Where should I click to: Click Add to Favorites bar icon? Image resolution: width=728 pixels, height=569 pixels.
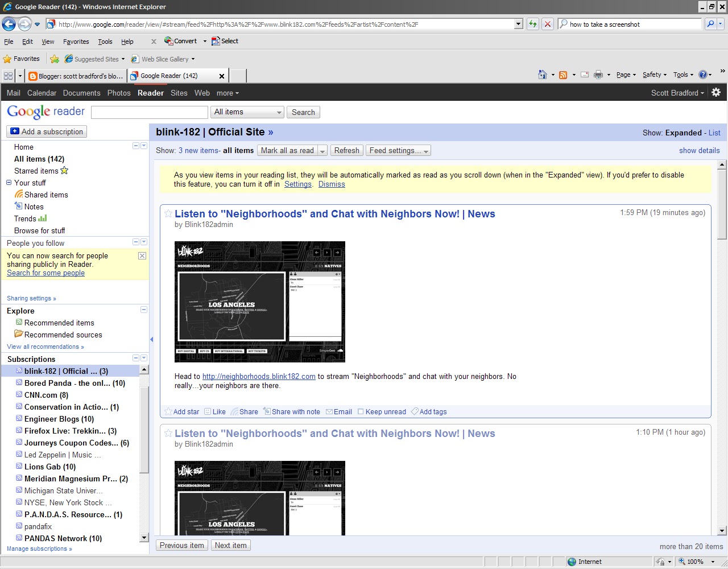click(x=55, y=59)
